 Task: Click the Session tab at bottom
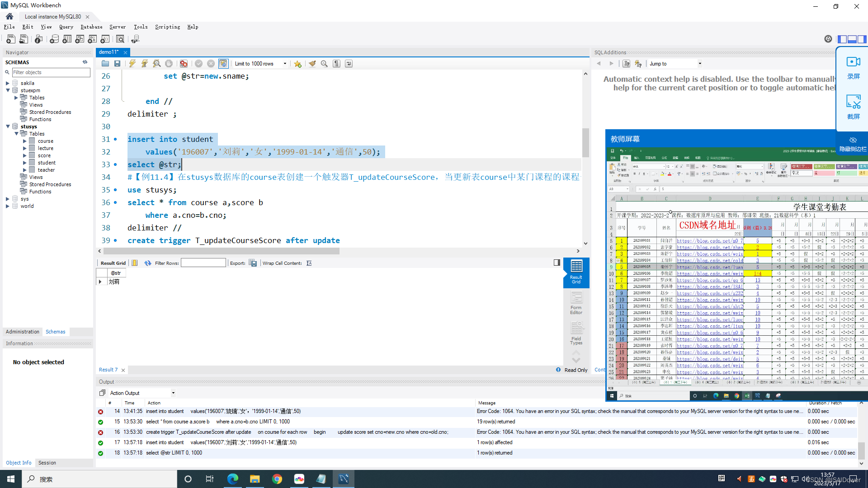[x=47, y=463]
